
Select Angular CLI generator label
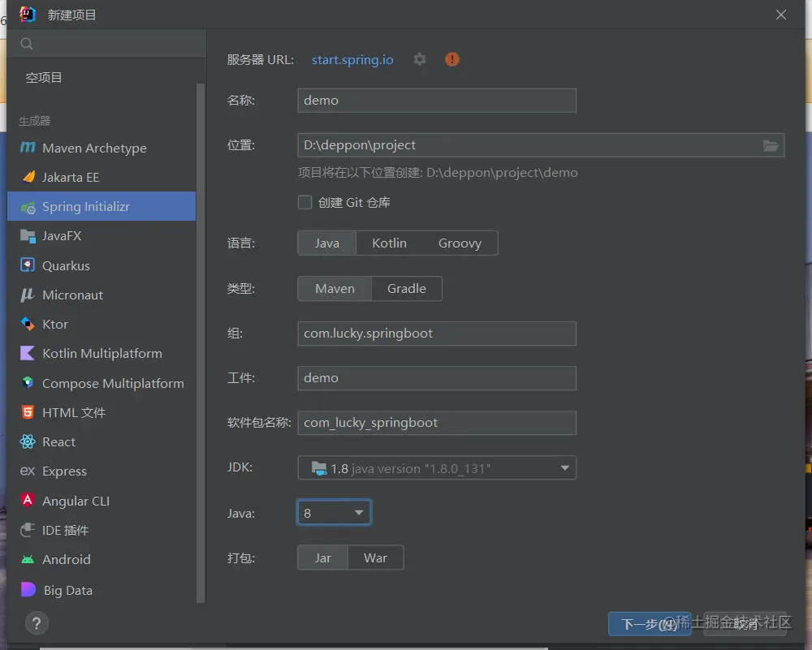(x=76, y=501)
